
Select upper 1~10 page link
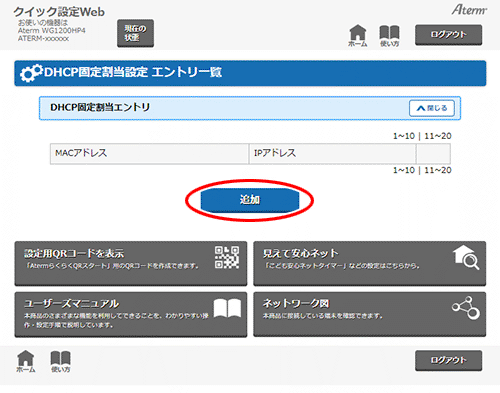404,136
